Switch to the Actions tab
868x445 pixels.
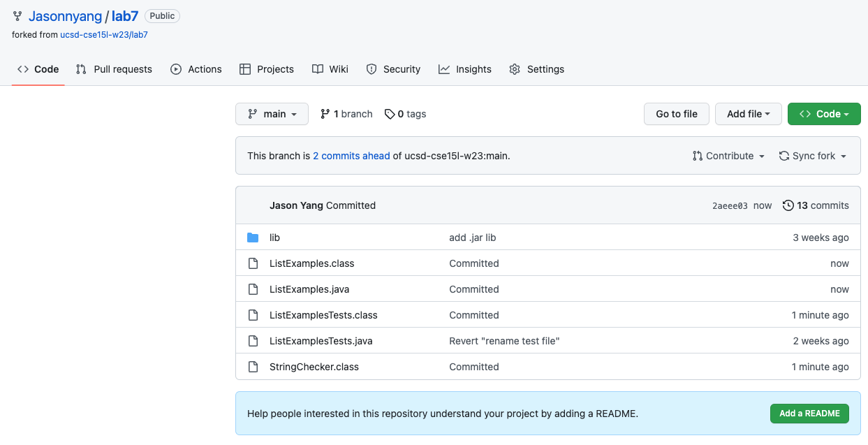pos(196,69)
